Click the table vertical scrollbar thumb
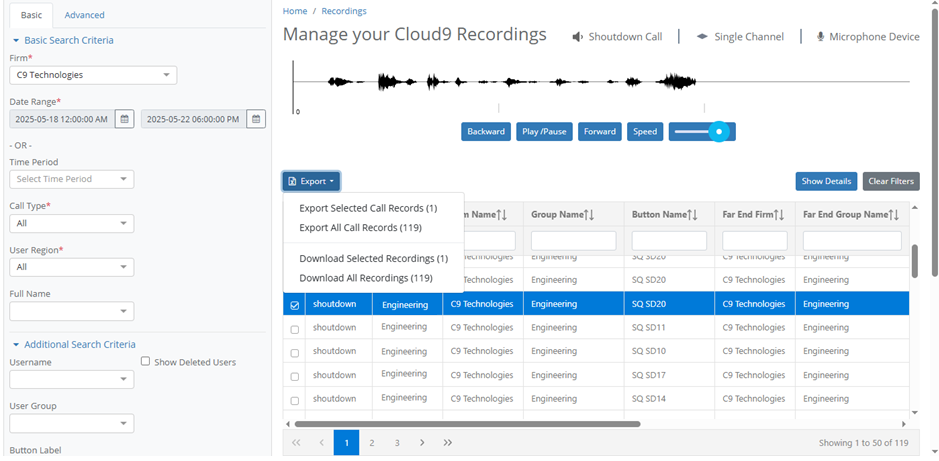Screen dimensions: 939x461 point(914,261)
